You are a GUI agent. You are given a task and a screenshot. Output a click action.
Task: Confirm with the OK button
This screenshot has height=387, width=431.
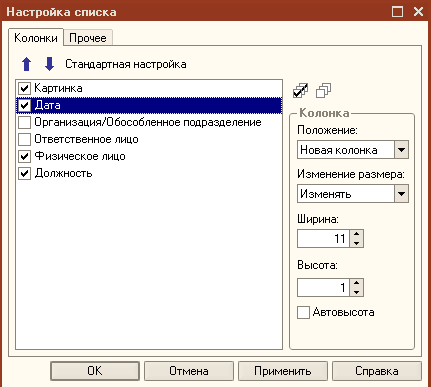95,371
